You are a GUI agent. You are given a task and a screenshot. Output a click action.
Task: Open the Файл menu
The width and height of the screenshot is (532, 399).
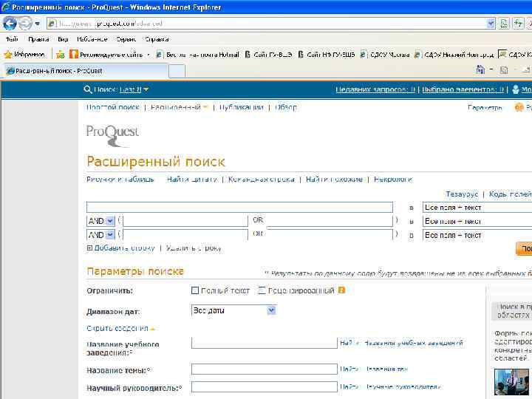pyautogui.click(x=12, y=39)
